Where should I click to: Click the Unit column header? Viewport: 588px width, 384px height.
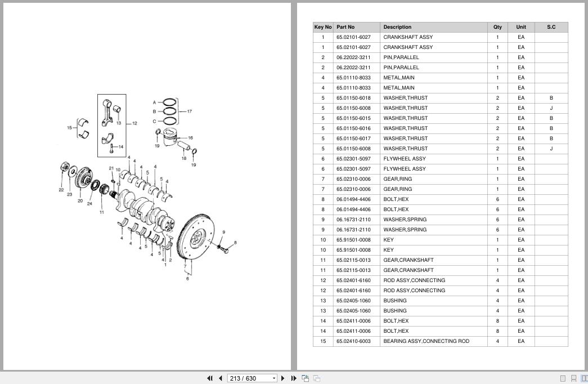(x=521, y=27)
